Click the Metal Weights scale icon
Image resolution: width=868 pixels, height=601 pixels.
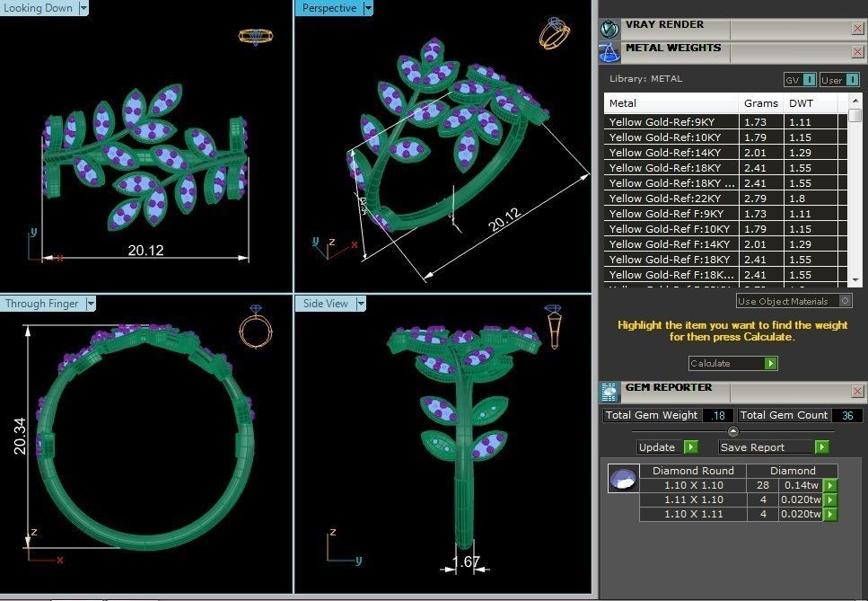coord(609,53)
